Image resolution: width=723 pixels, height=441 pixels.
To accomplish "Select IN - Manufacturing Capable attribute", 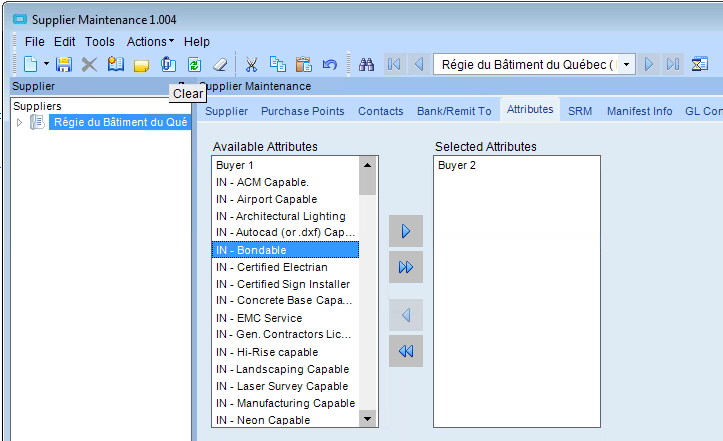I will [x=285, y=403].
